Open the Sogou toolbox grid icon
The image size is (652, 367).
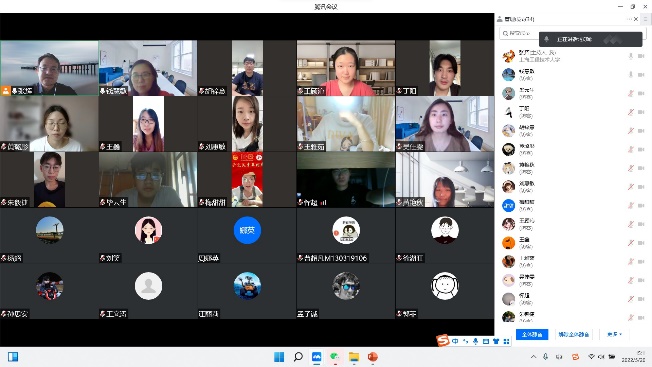point(506,341)
